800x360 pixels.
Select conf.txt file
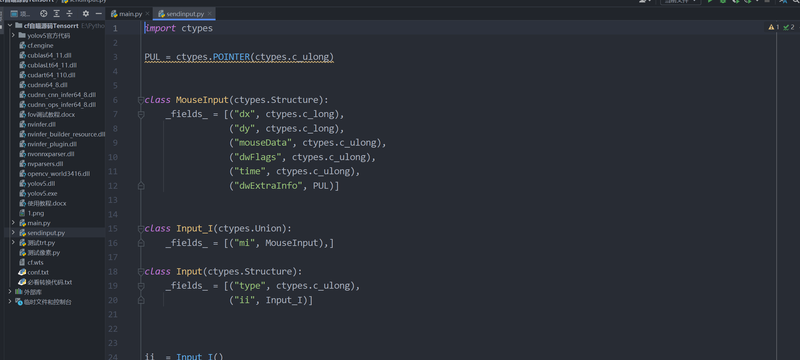point(34,272)
